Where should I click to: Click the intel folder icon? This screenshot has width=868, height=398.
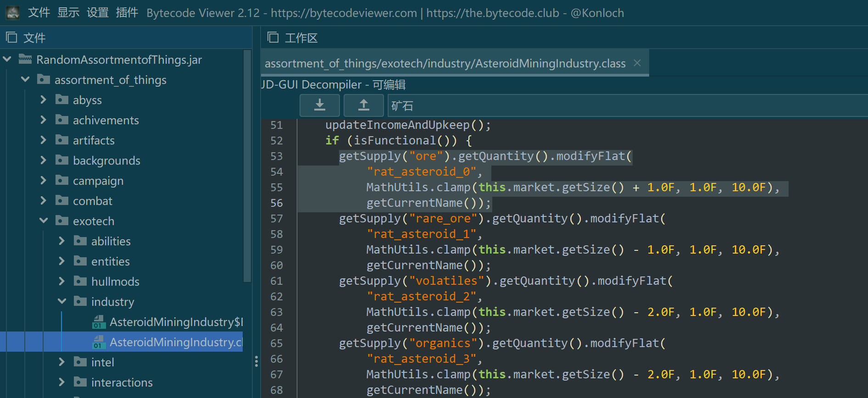pyautogui.click(x=80, y=362)
